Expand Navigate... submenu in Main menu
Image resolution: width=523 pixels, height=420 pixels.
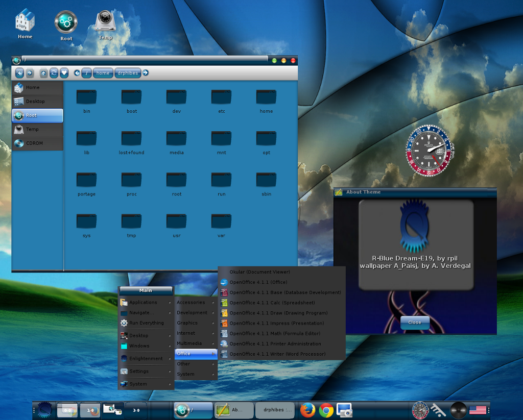[146, 313]
